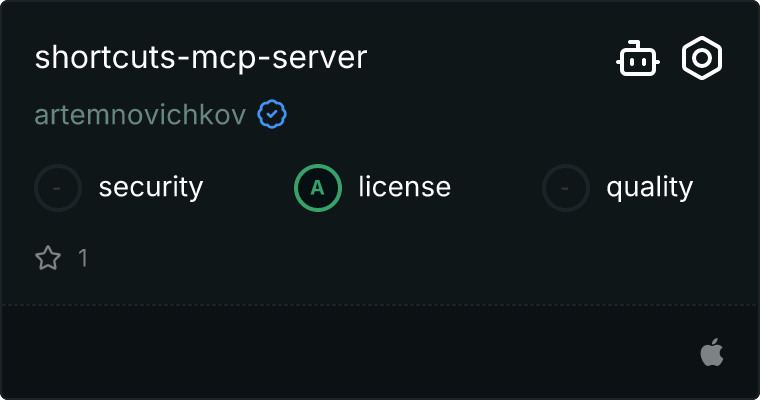Viewport: 760px width, 400px height.
Task: Select the quality label
Action: tap(649, 187)
